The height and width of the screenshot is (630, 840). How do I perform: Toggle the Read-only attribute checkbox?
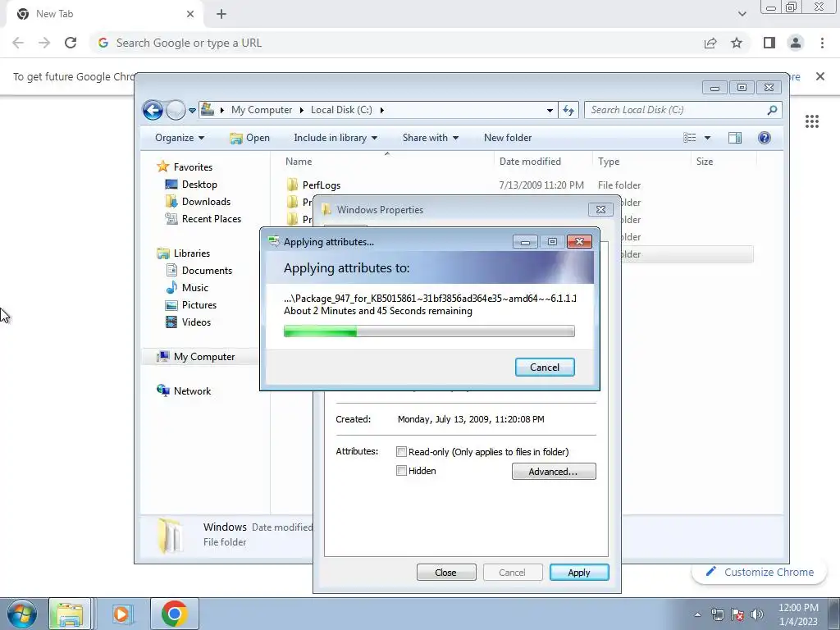pos(401,452)
